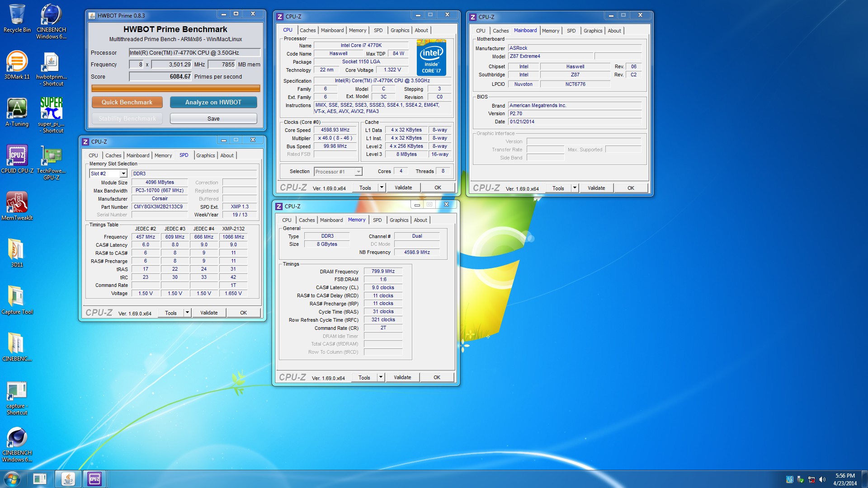Click the Multiplier x 46.0 value

335,138
